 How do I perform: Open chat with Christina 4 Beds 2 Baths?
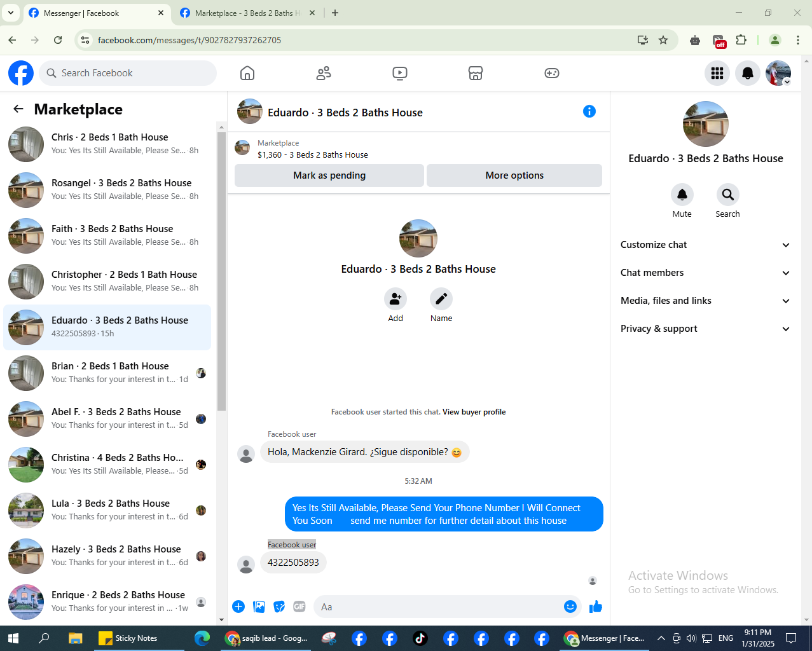click(107, 465)
